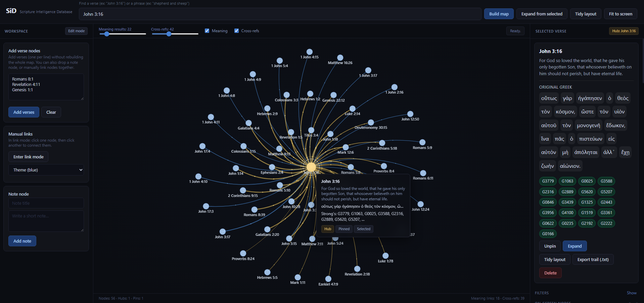
Task: Show the Filters section
Action: pos(632,293)
